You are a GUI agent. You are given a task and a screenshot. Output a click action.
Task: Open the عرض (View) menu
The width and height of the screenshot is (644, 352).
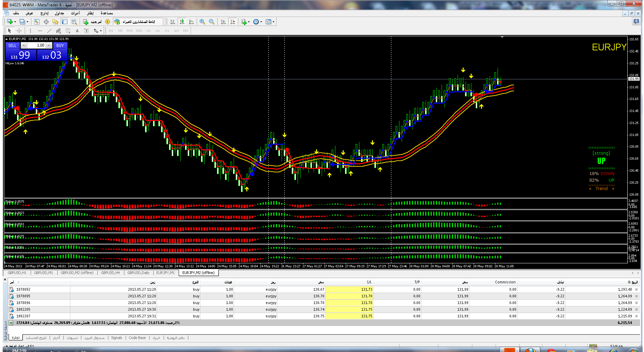pos(29,13)
